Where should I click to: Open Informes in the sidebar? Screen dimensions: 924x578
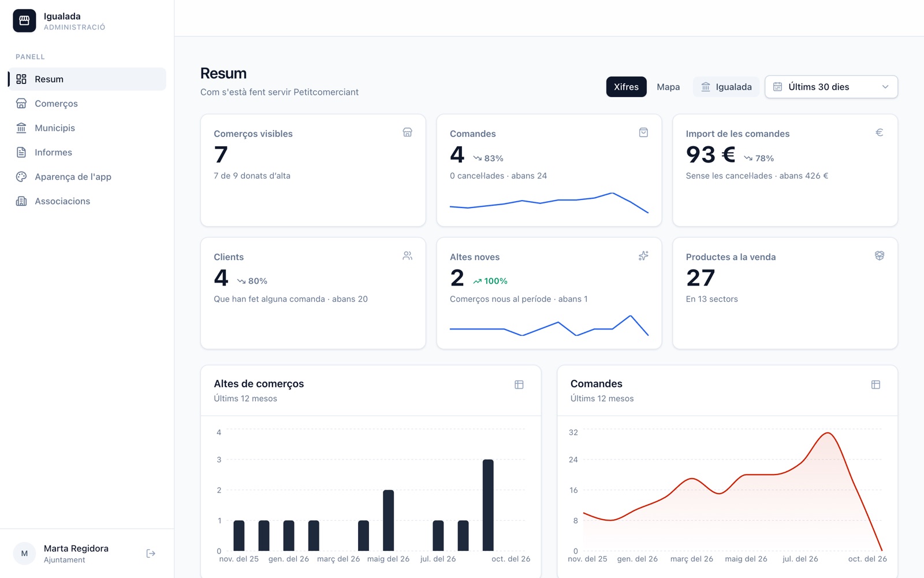[87, 152]
